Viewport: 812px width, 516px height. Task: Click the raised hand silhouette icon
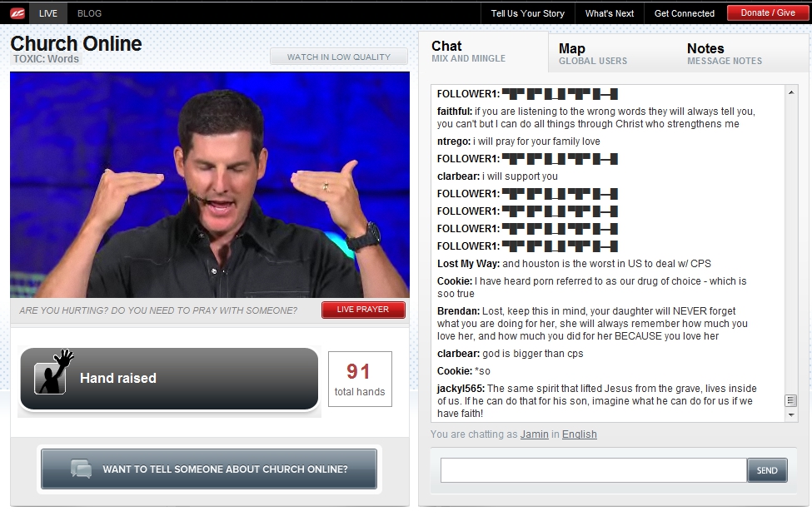click(50, 372)
